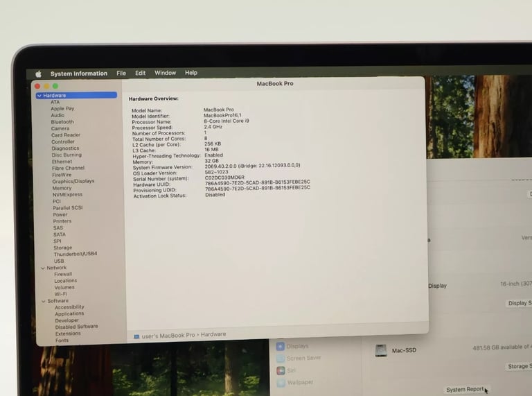This screenshot has height=396, width=532.
Task: Select Parallel SCSI in the sidebar
Action: [68, 207]
